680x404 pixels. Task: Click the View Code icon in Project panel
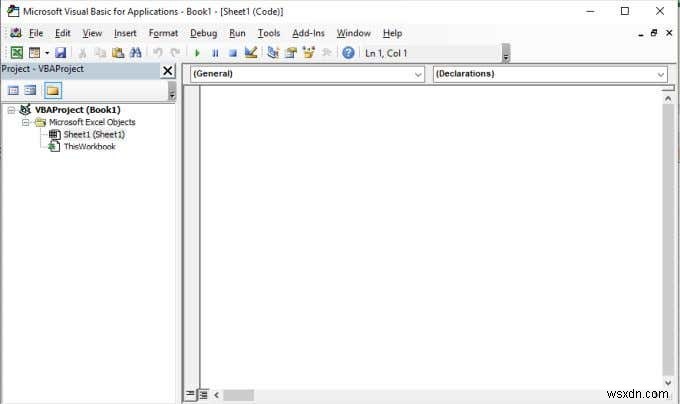[13, 90]
